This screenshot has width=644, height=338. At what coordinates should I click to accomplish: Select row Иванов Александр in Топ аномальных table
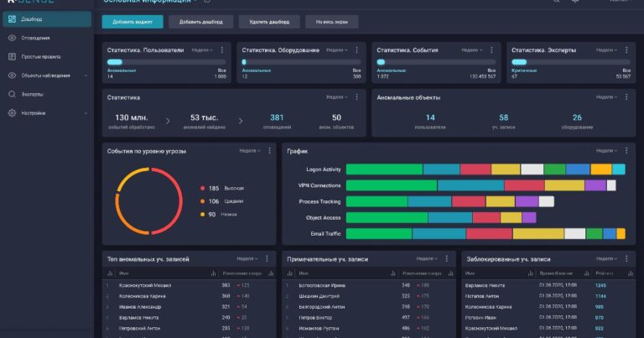point(189,307)
